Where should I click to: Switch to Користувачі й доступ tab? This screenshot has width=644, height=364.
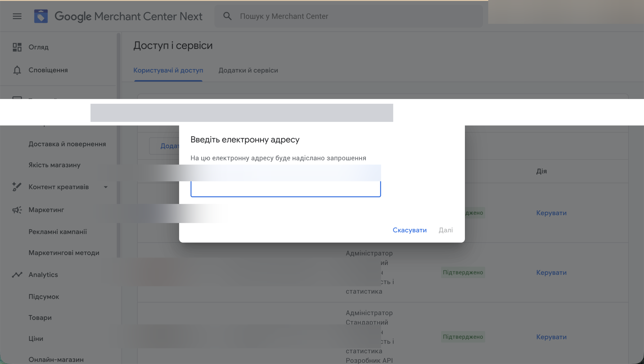[168, 70]
